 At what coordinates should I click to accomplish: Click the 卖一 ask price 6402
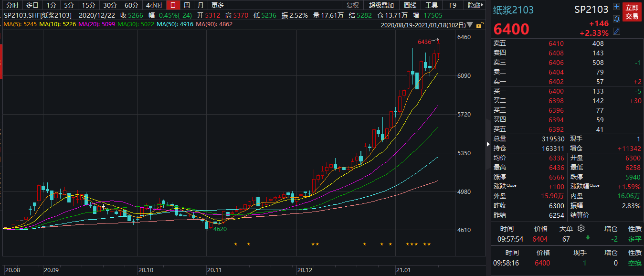click(x=556, y=82)
